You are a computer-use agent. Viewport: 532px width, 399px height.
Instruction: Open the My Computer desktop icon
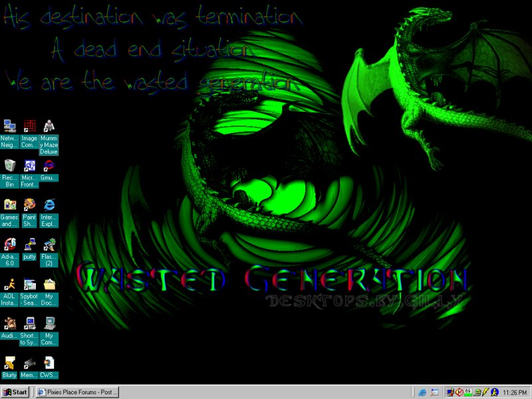pos(49,324)
